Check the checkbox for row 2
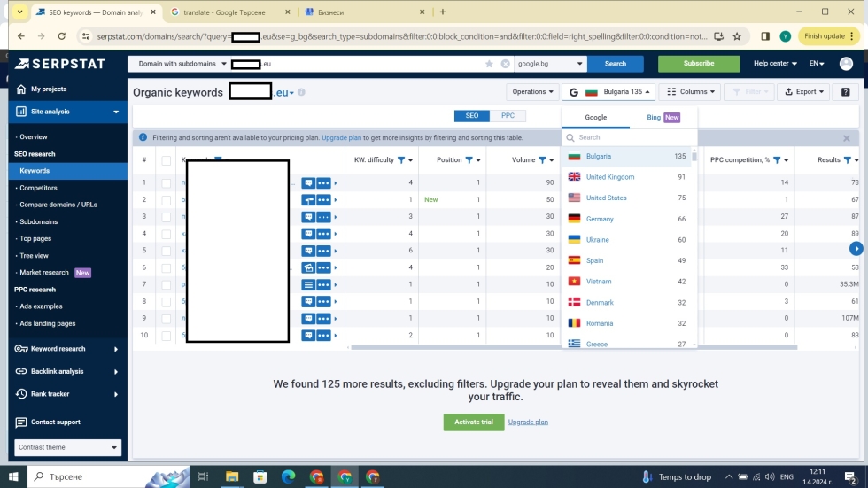 tap(166, 200)
